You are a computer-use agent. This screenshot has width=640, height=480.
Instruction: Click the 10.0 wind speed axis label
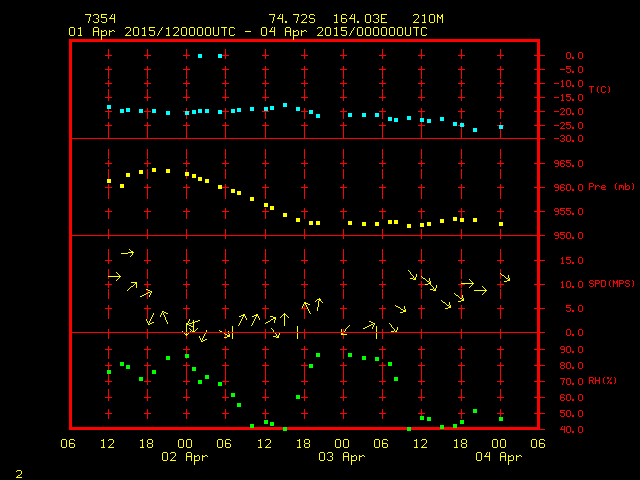[x=571, y=285]
